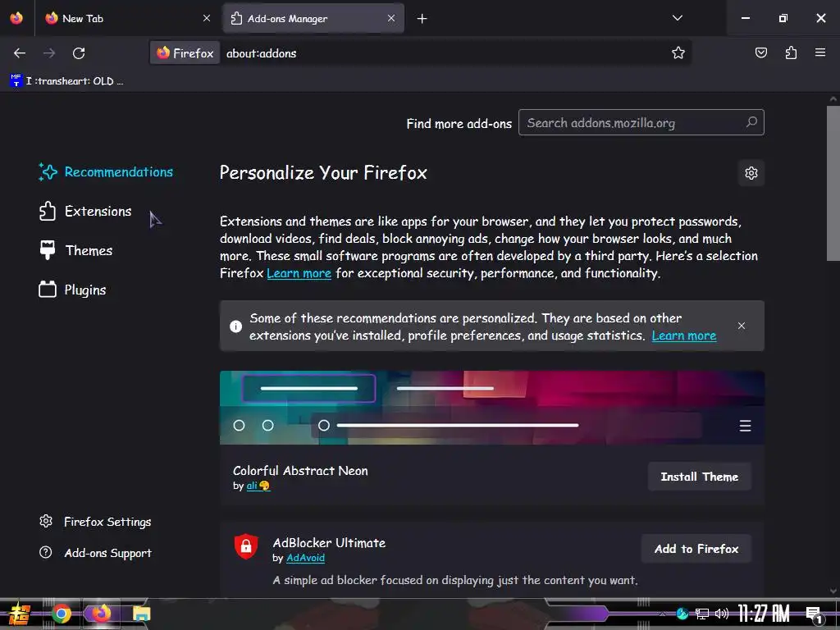The image size is (840, 630).
Task: Bookmark this page with the star icon
Action: (x=678, y=52)
